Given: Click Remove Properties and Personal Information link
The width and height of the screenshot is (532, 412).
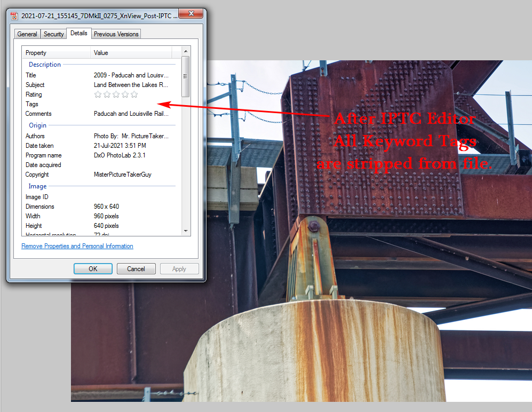Looking at the screenshot, I should [x=77, y=246].
